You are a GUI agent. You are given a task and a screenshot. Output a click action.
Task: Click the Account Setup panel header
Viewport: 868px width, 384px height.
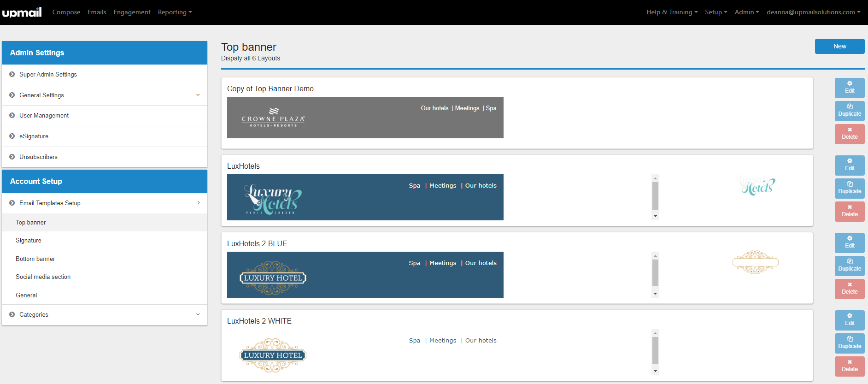pos(105,181)
